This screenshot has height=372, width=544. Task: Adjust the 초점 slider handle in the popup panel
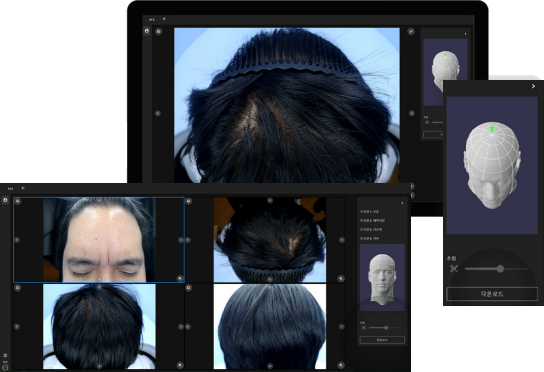click(500, 268)
